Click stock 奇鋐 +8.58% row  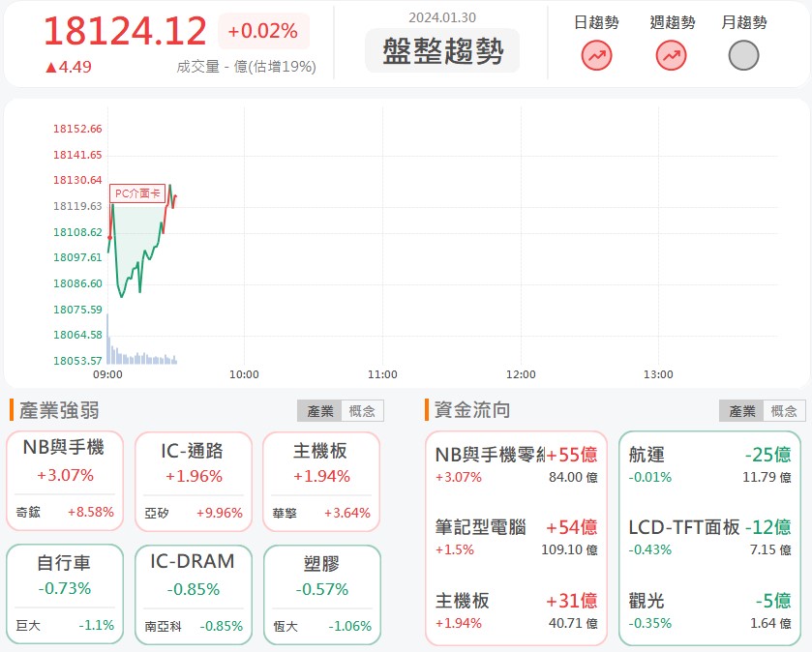65,513
